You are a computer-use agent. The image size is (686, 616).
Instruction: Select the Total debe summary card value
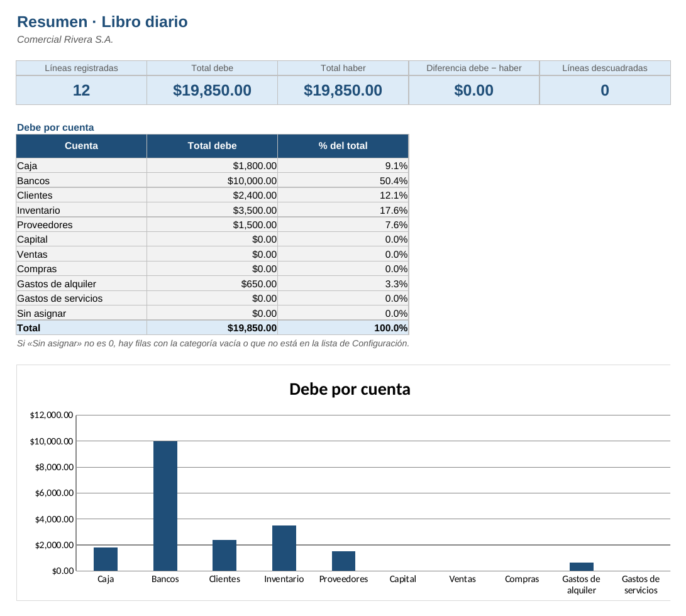point(212,90)
